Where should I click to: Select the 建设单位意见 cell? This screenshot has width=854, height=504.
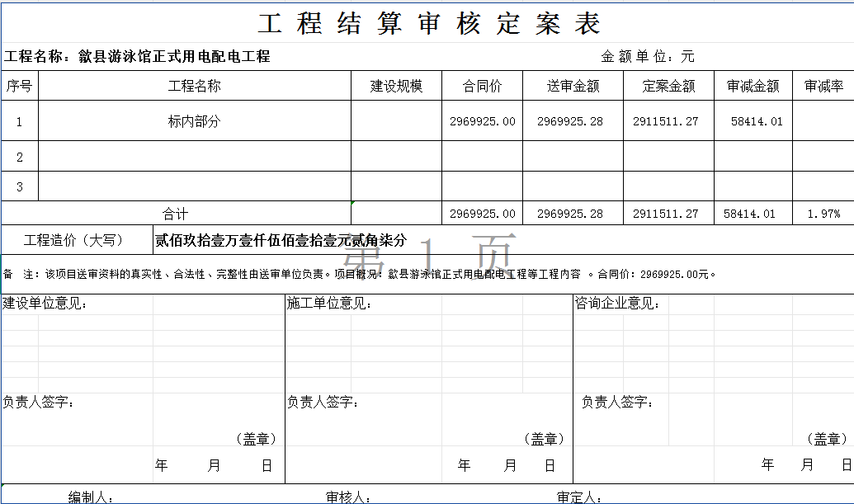pyautogui.click(x=45, y=304)
